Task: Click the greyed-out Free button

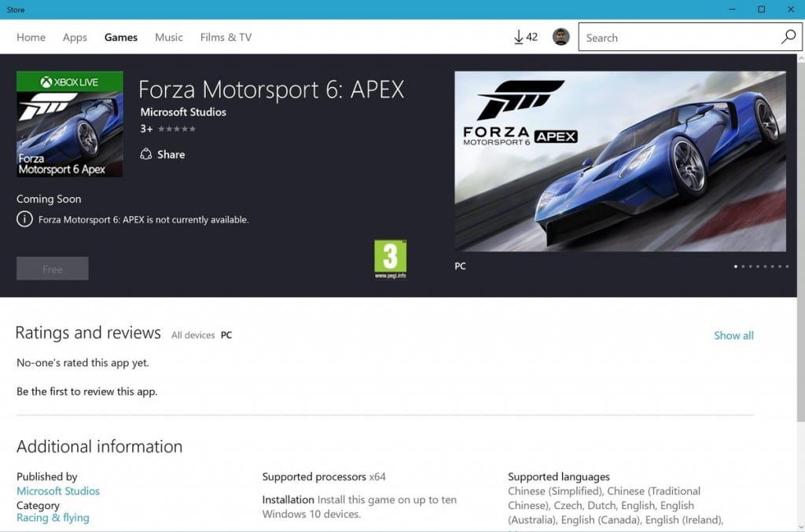Action: (53, 268)
